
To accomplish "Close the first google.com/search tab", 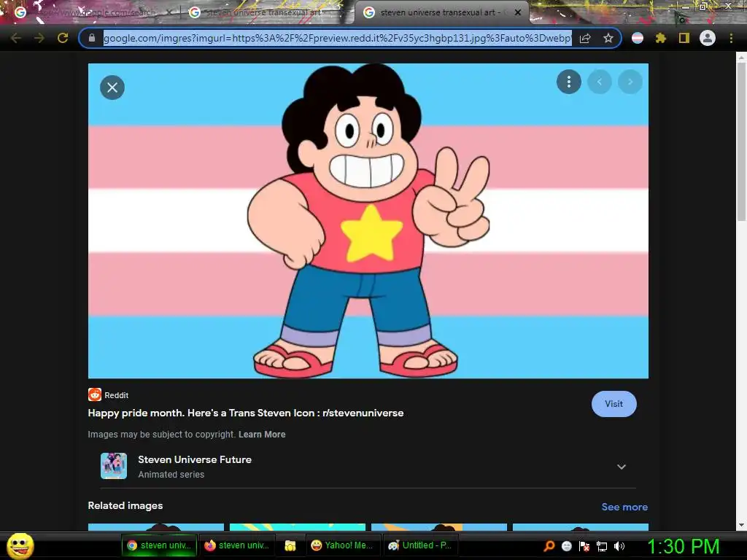I will coord(169,12).
